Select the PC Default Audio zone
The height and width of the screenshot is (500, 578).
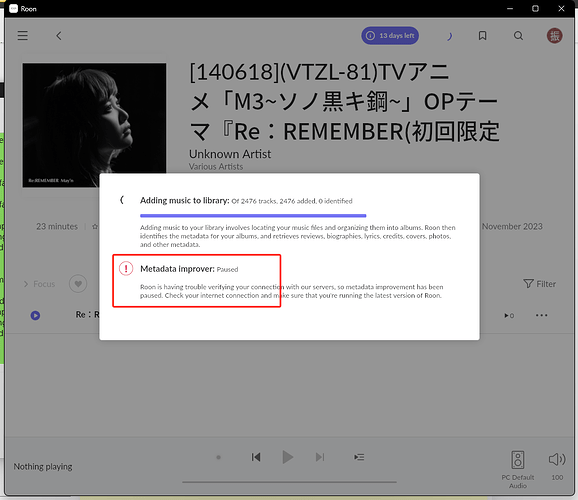(518, 469)
